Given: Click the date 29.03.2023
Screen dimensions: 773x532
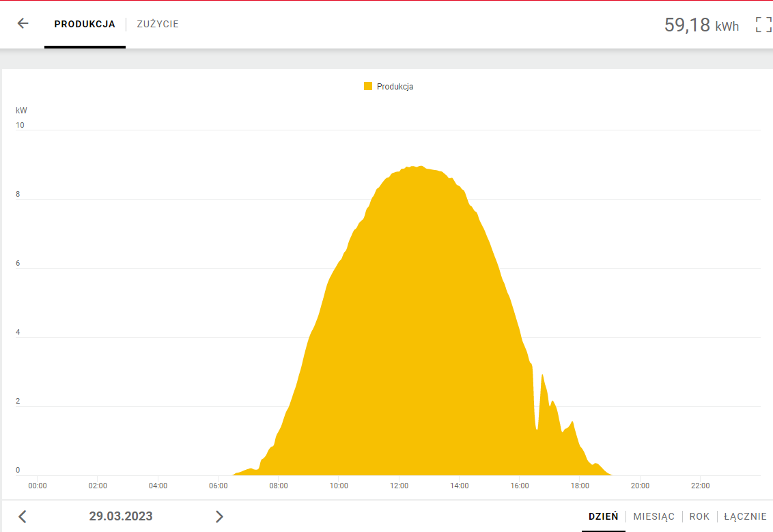Looking at the screenshot, I should pyautogui.click(x=121, y=516).
